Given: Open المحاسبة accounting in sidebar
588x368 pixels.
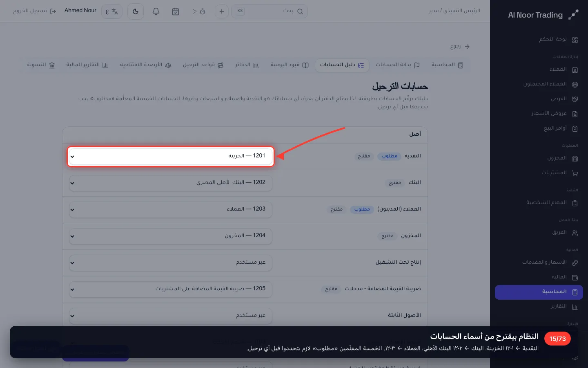Looking at the screenshot, I should pos(539,292).
